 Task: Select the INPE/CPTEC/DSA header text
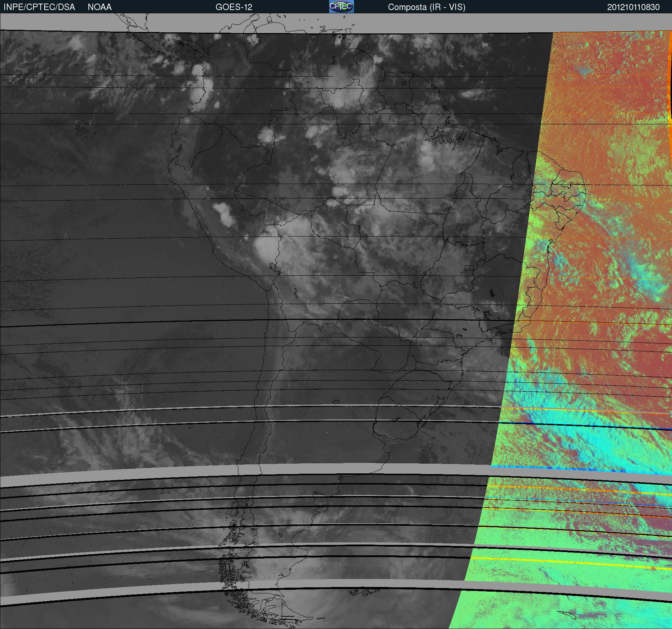(39, 7)
